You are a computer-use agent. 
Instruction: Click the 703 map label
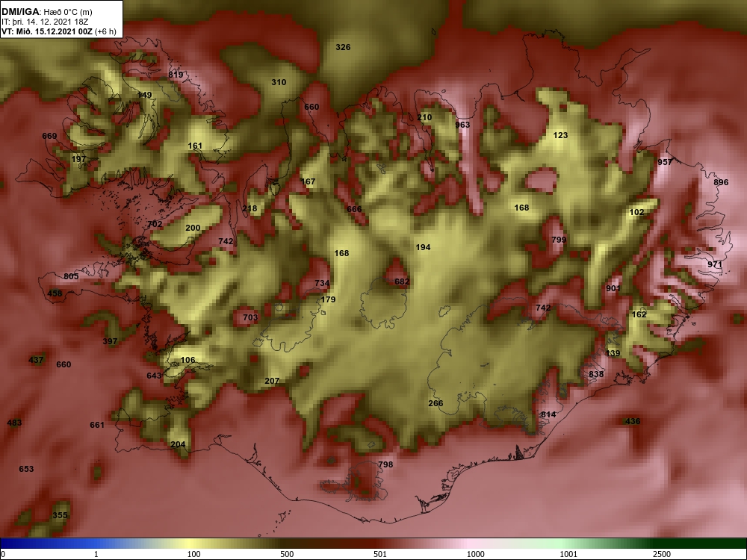click(x=250, y=317)
